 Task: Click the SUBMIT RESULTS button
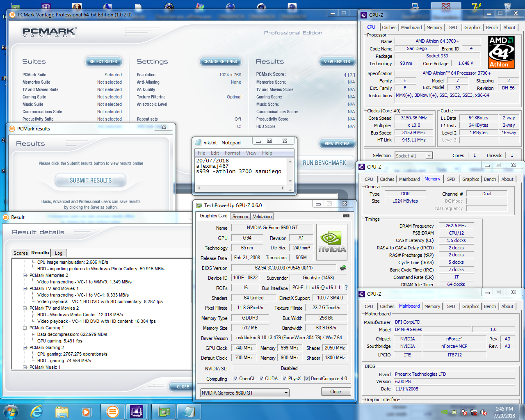pyautogui.click(x=91, y=180)
